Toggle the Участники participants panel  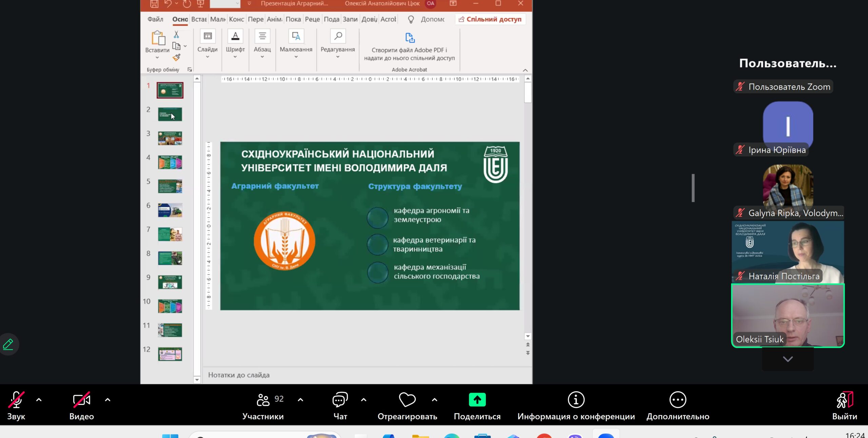point(263,400)
